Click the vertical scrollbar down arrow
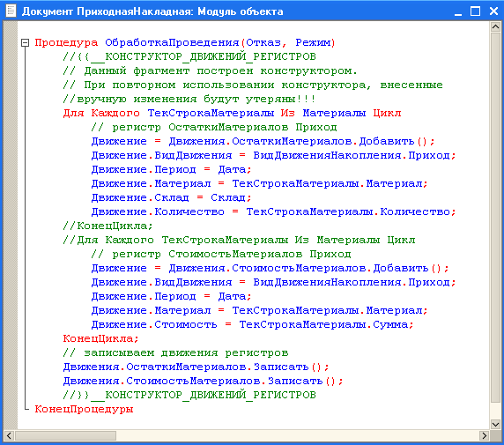 click(x=495, y=425)
